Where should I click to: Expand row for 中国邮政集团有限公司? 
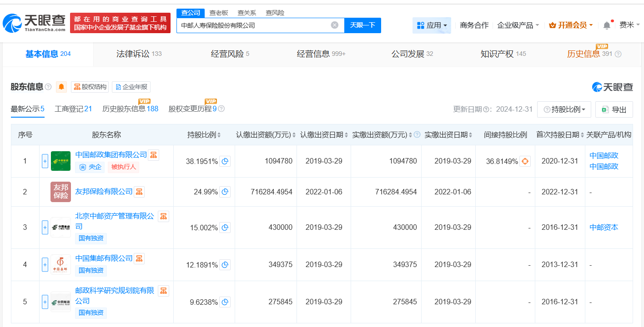click(x=45, y=161)
